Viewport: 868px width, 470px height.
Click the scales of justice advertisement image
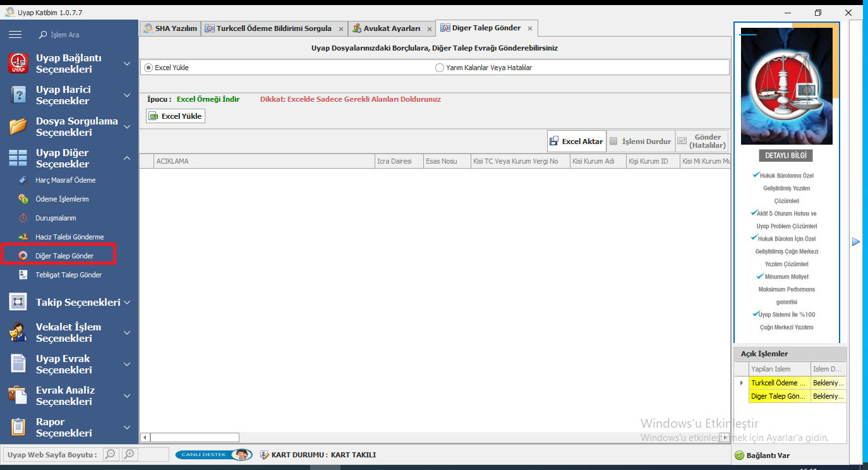coord(787,87)
